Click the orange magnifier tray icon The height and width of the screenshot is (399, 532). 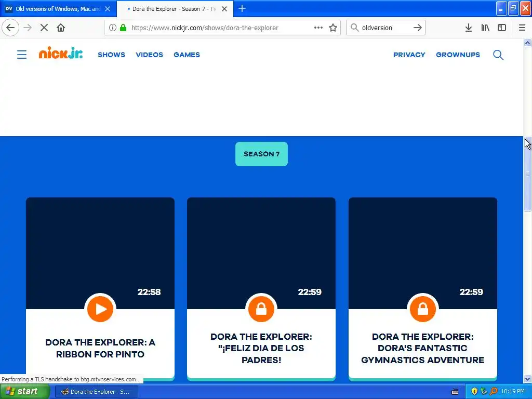[x=494, y=392]
